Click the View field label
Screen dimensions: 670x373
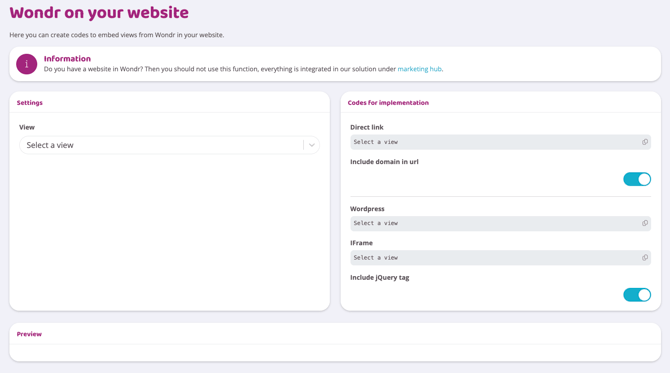point(27,127)
